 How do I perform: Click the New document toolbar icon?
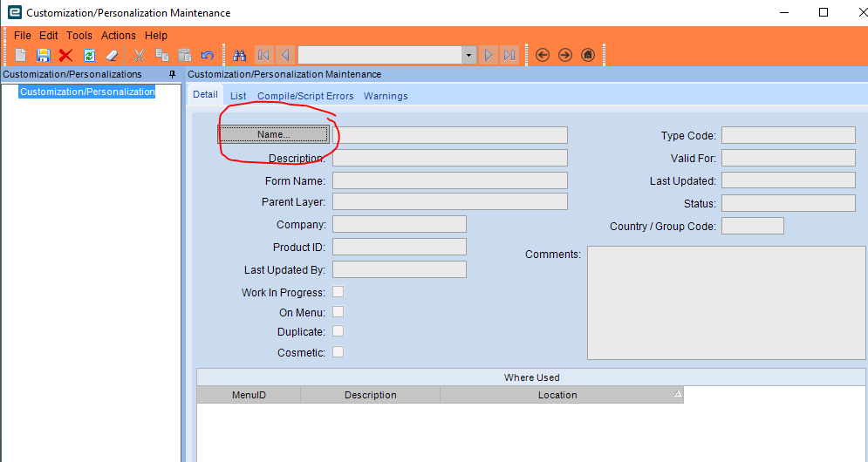pos(20,55)
